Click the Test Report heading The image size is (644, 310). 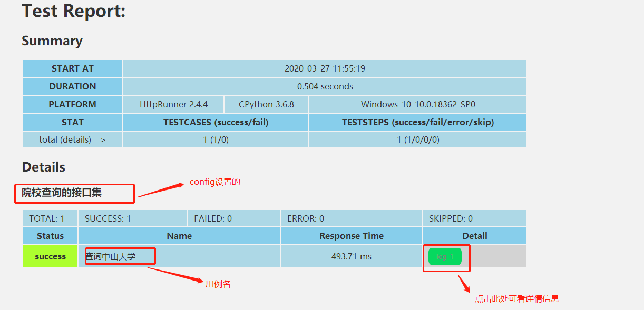[72, 11]
